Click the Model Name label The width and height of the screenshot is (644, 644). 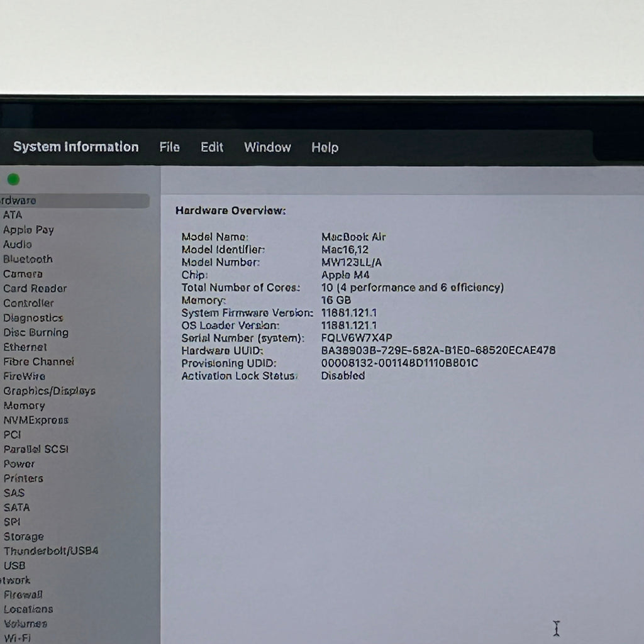coord(215,237)
